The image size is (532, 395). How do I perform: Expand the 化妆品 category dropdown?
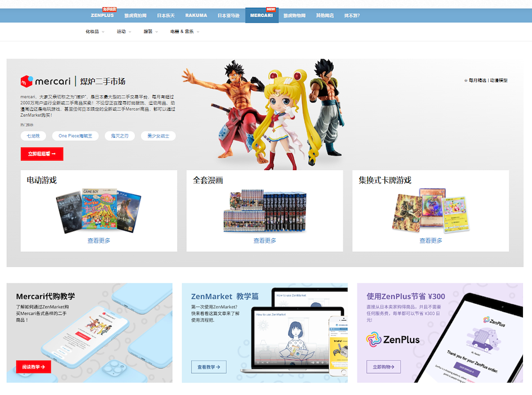95,32
